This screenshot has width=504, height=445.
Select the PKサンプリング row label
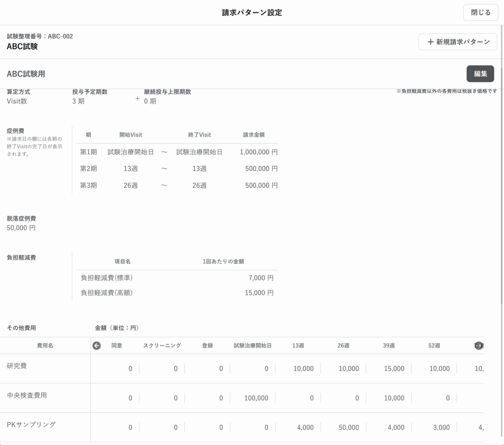pos(31,425)
